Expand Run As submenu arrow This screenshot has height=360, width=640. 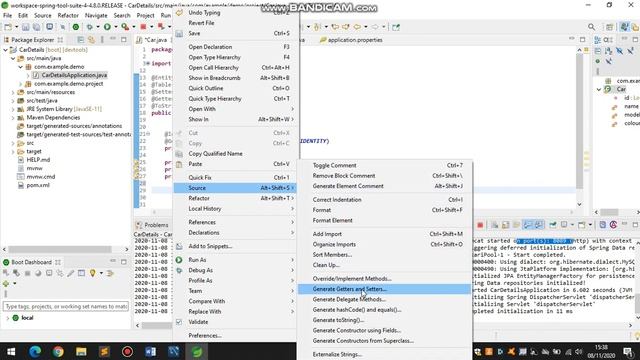tap(292, 260)
